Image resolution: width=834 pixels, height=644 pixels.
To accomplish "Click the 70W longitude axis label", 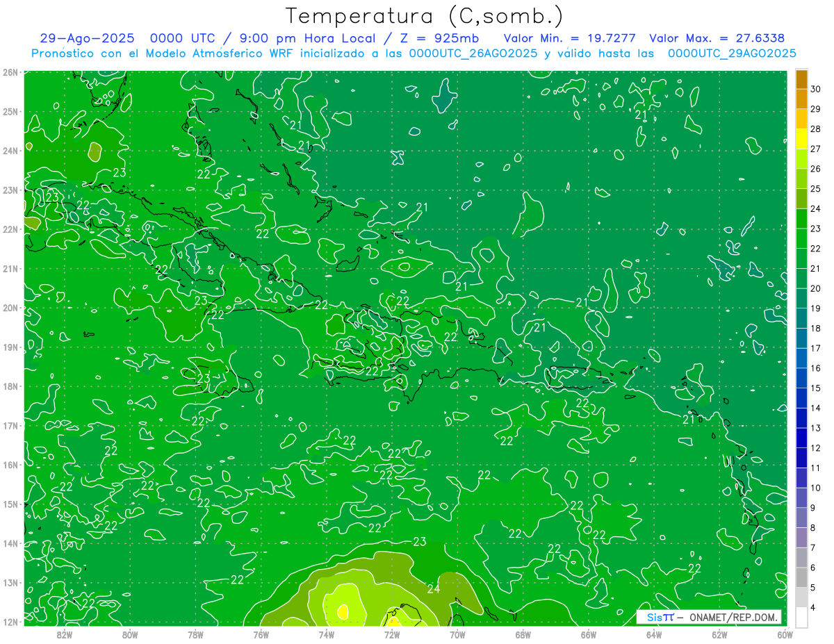I will [x=457, y=634].
